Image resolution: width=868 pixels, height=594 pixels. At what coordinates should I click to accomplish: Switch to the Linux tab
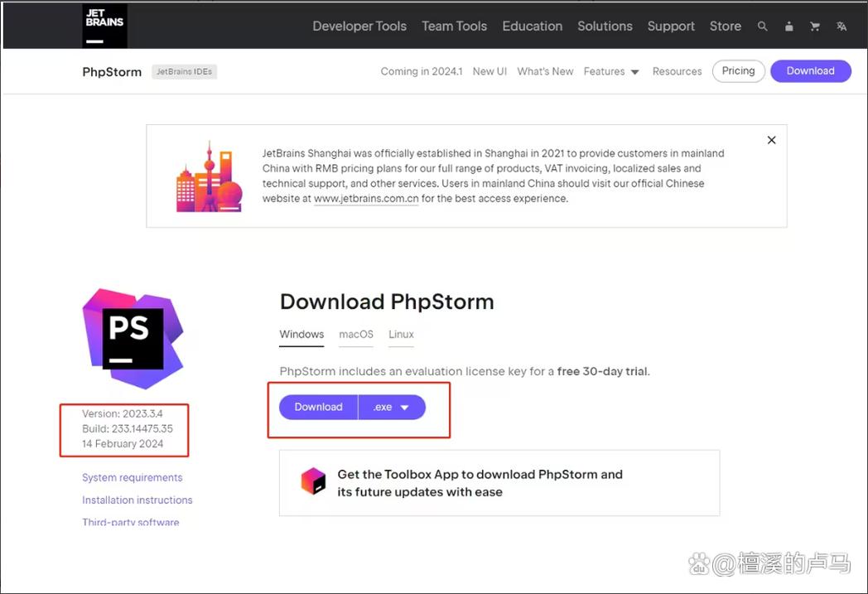[x=401, y=335]
